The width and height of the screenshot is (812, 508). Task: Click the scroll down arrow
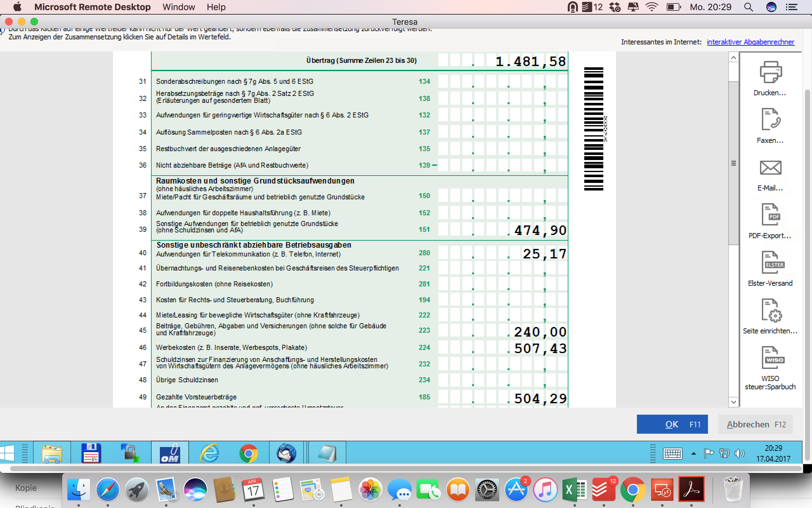733,402
